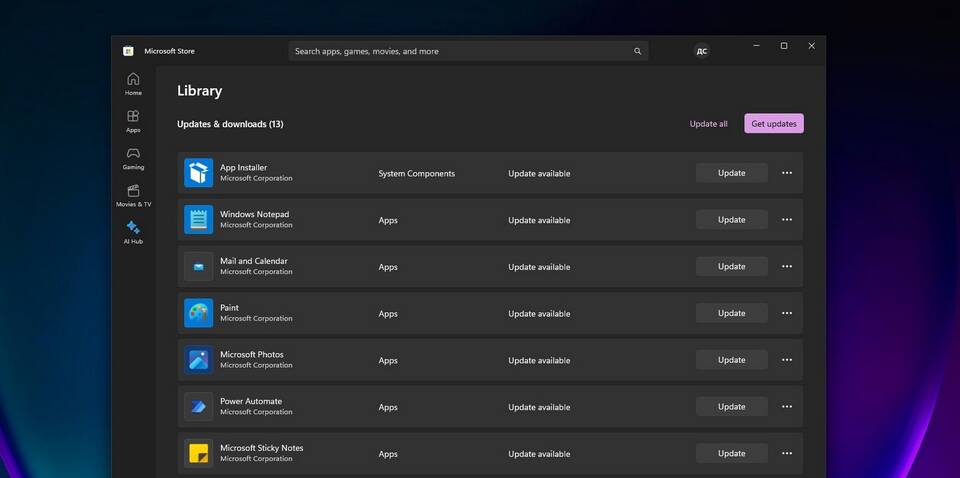Click the Microsoft Store logo icon
The image size is (960, 478).
click(x=128, y=51)
